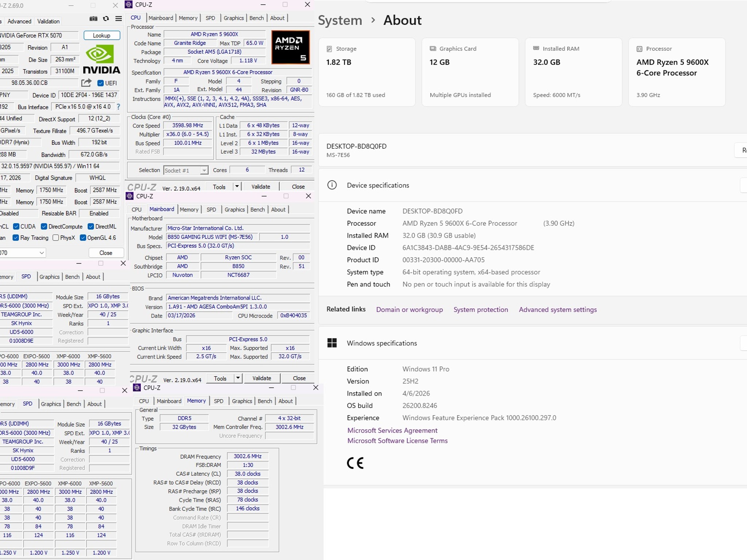Open the About tab in the CPU-Z Memory window
This screenshot has width=747, height=560.
pos(286,401)
